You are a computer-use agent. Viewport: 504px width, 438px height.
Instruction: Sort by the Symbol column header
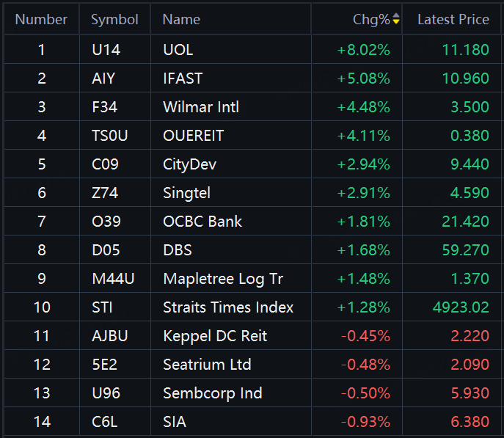(114, 20)
